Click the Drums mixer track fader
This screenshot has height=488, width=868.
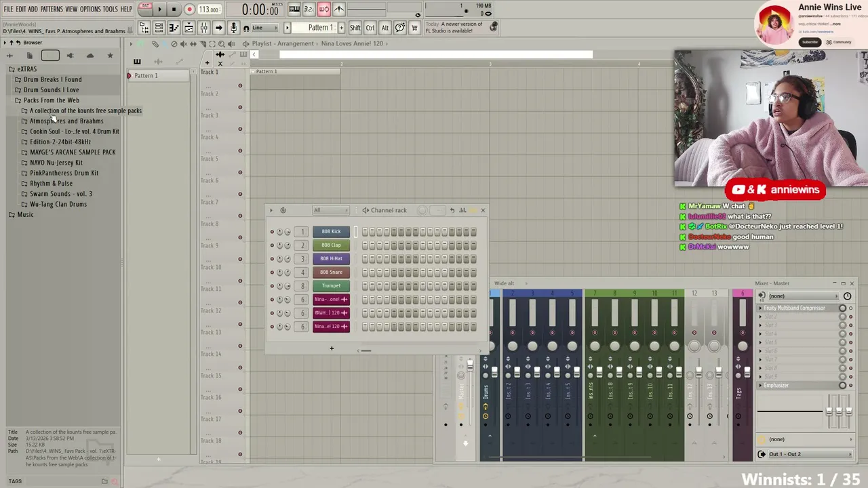(x=494, y=372)
